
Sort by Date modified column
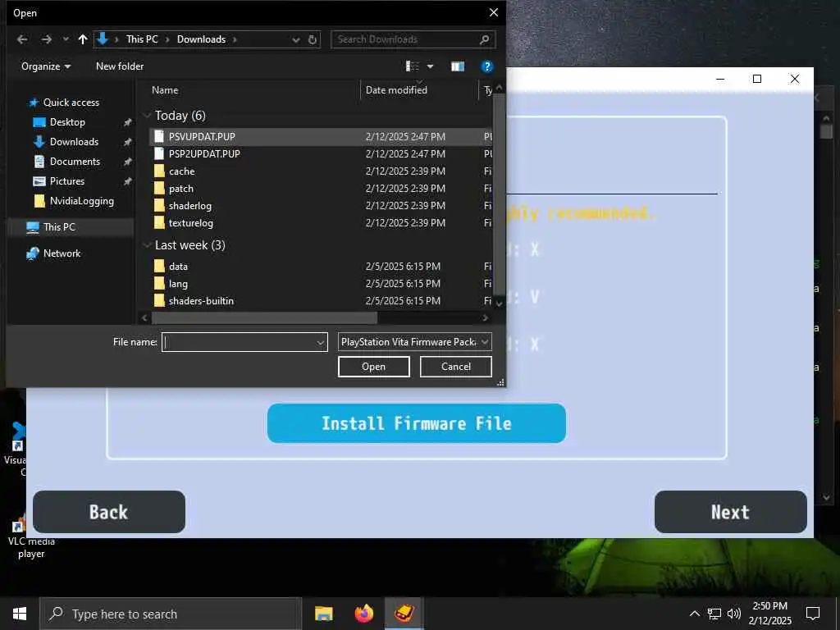(x=396, y=90)
